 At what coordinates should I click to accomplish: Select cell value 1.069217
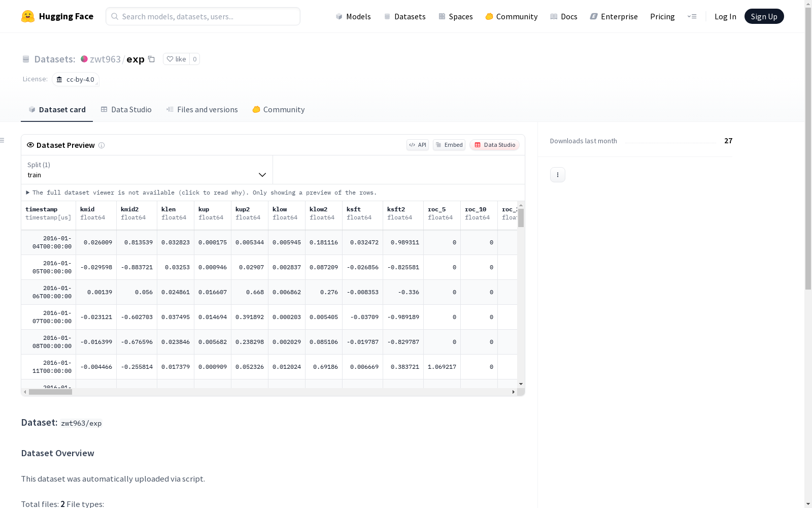click(442, 367)
